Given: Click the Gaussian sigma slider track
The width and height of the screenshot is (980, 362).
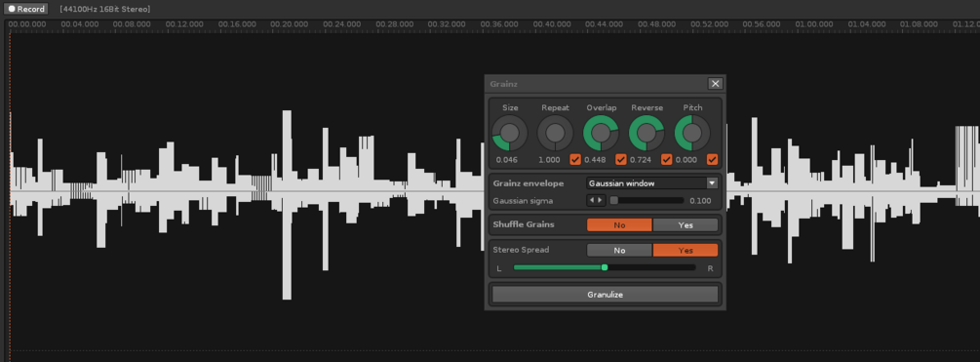Looking at the screenshot, I should tap(647, 201).
